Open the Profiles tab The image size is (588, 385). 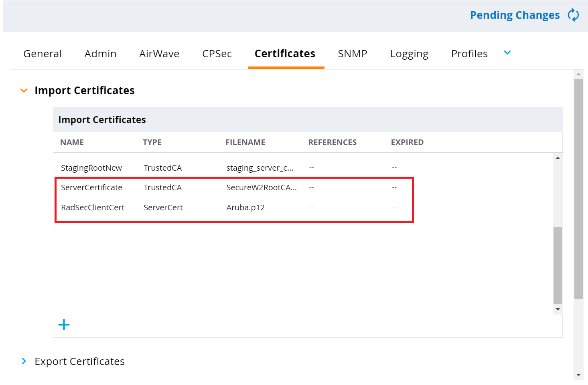469,54
